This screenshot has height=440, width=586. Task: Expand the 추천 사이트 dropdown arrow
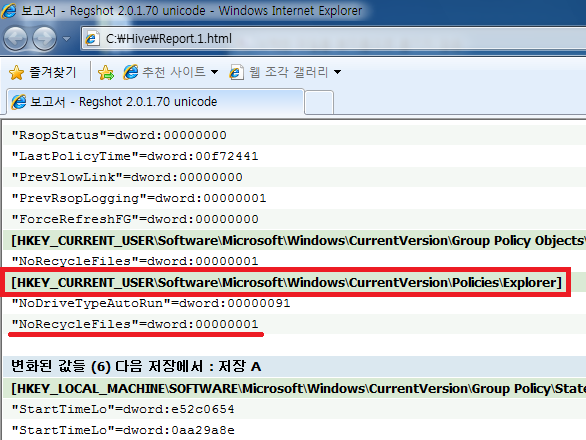pos(215,72)
